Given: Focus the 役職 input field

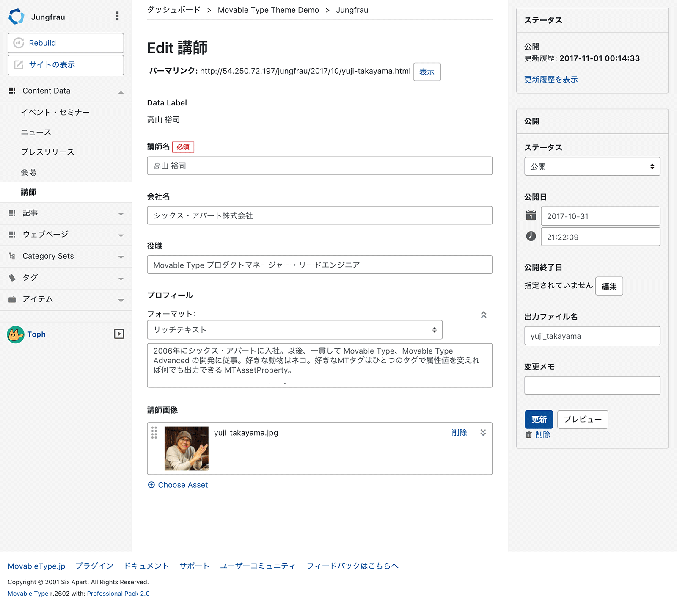Looking at the screenshot, I should [x=319, y=265].
